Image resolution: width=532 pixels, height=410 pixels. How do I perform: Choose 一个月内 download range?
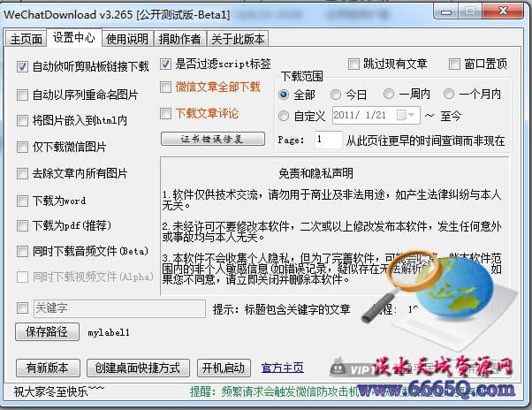coord(449,94)
